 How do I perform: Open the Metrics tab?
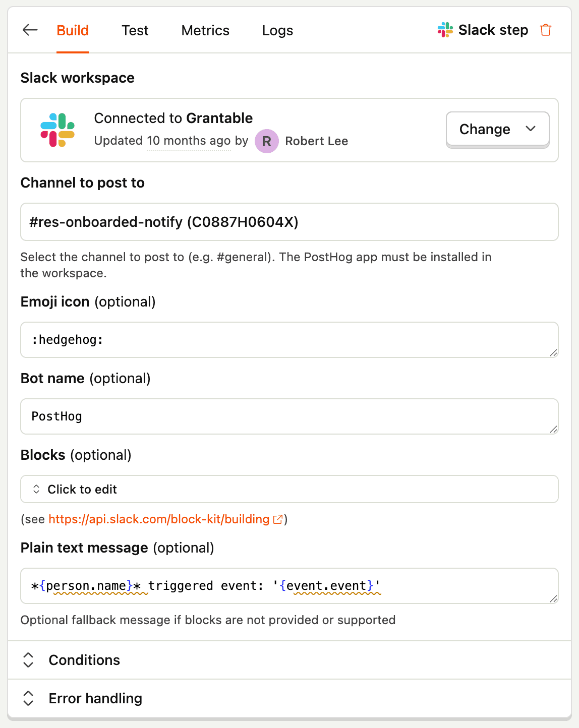(x=205, y=30)
